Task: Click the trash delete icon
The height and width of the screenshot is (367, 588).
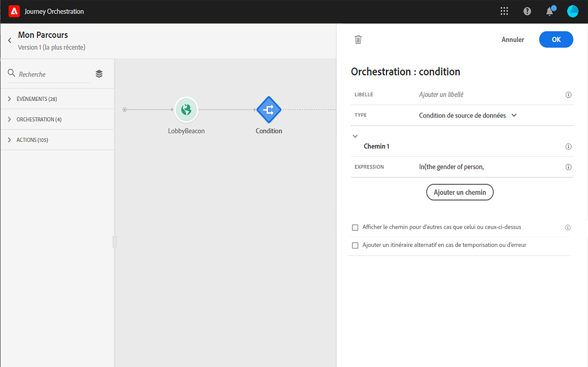Action: 358,39
